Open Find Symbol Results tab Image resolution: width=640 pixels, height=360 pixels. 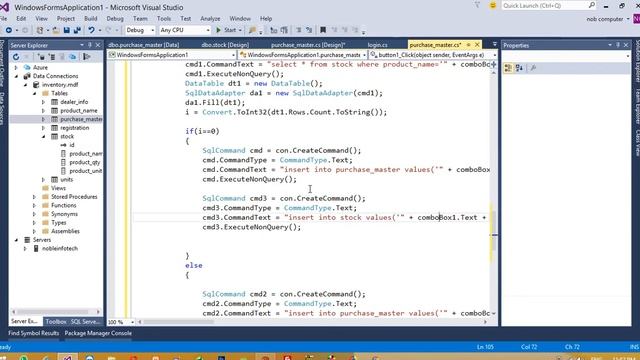tap(33, 333)
